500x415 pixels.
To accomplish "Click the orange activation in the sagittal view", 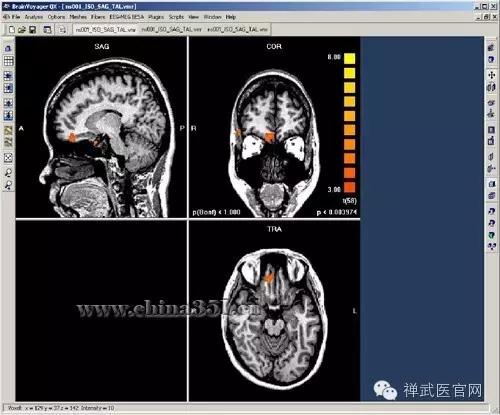I will tap(72, 137).
